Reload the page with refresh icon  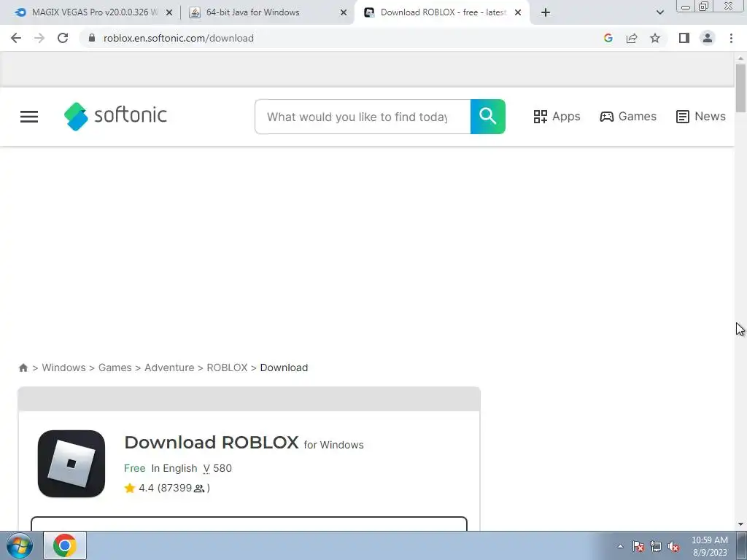pos(63,38)
